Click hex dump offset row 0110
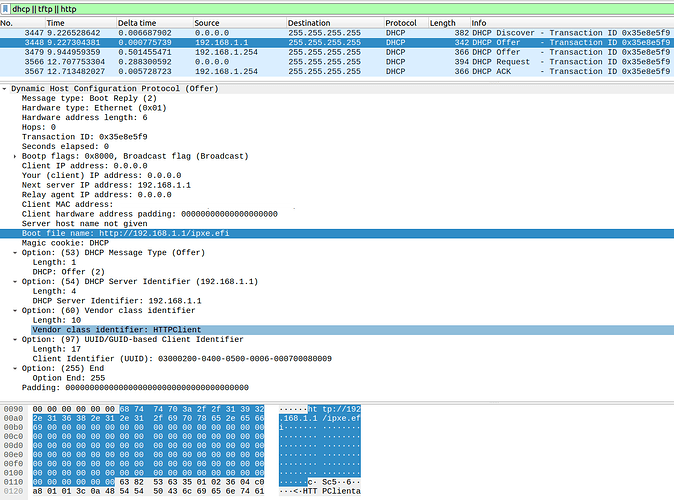This screenshot has width=674, height=500. [13, 482]
